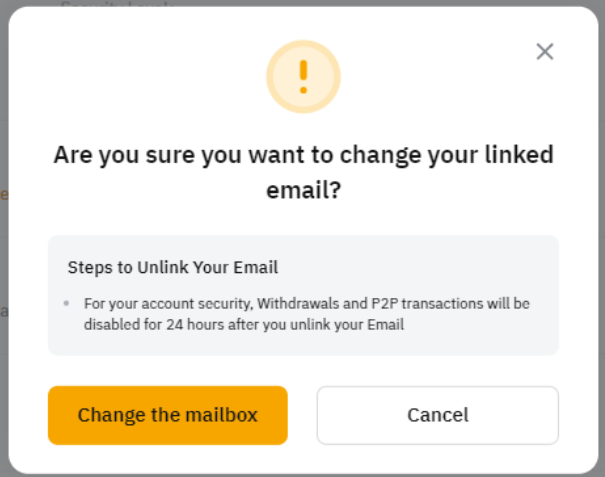Click the dimmed overlay left of the dialog
Image resolution: width=605 pixels, height=477 pixels.
[x=4, y=250]
